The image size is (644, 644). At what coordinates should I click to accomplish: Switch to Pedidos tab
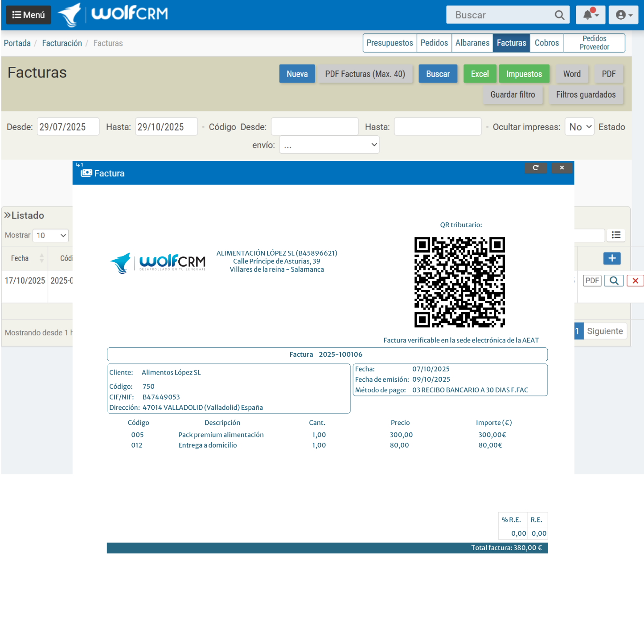click(x=434, y=43)
